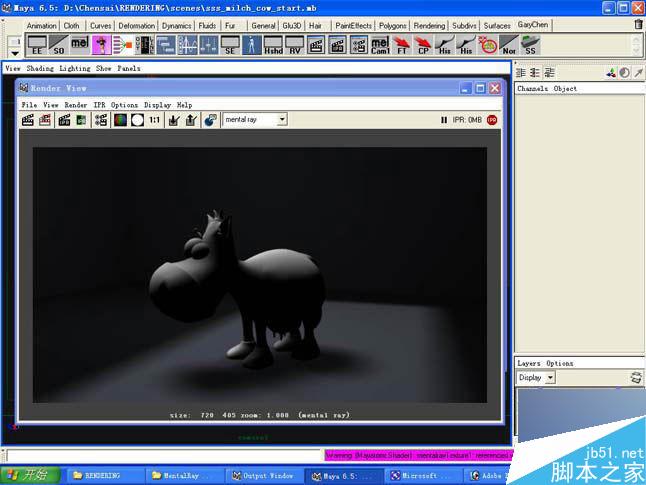The height and width of the screenshot is (485, 646).
Task: Open the viewport Lighting menu
Action: tap(75, 68)
